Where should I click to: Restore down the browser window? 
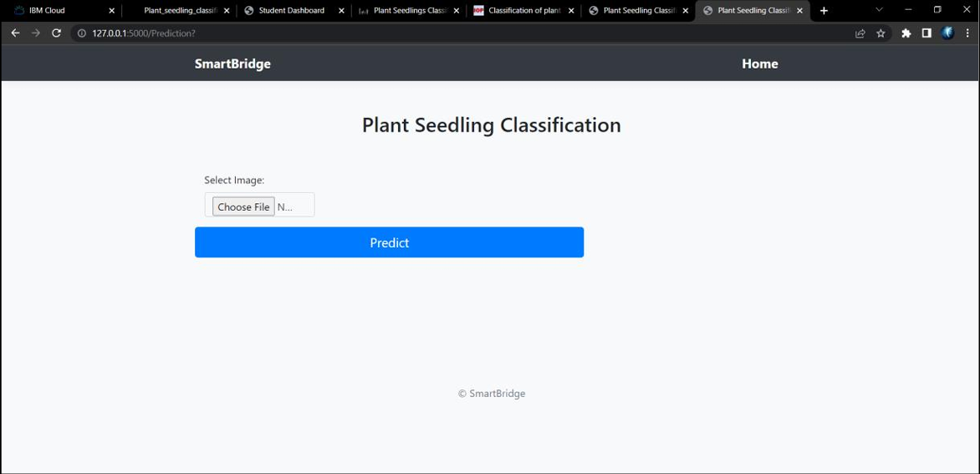[x=937, y=10]
